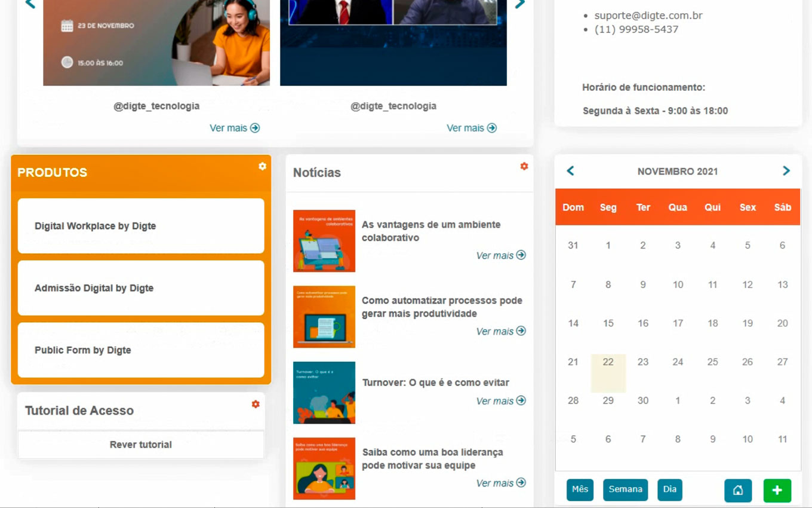The width and height of the screenshot is (812, 508).
Task: Click NOVEMBRO 2021 calendar title
Action: pos(678,172)
